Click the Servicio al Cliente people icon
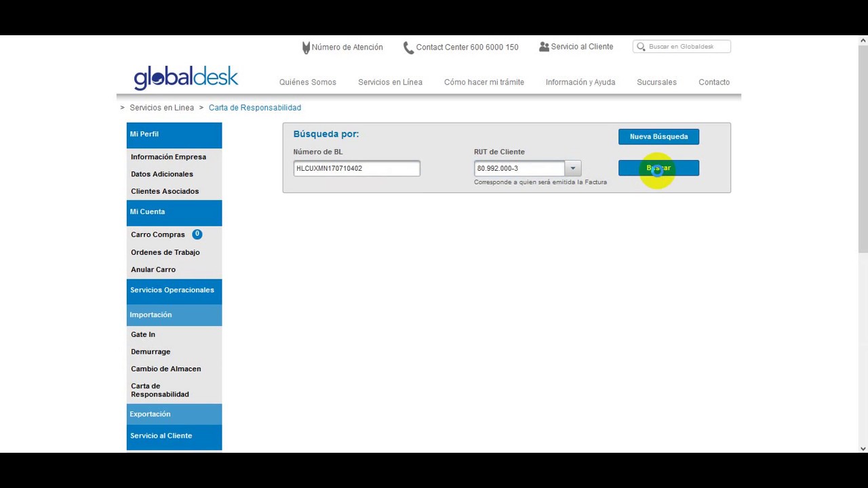The width and height of the screenshot is (868, 488). 544,47
